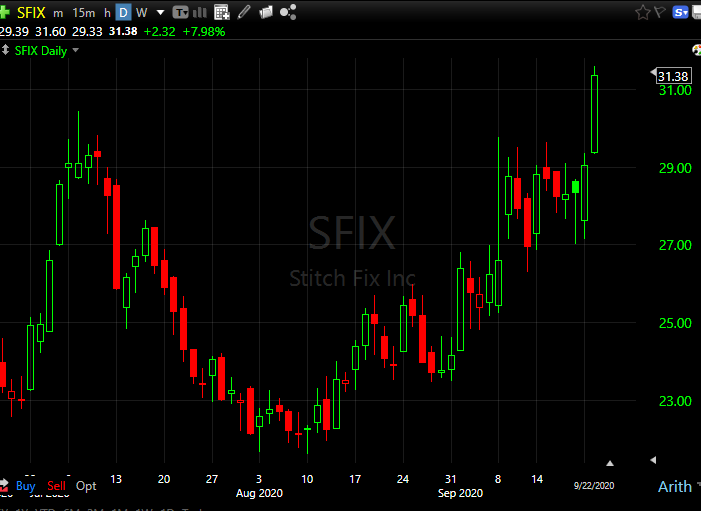Viewport: 701px width, 511px height.
Task: Click the Opt button
Action: (x=86, y=486)
